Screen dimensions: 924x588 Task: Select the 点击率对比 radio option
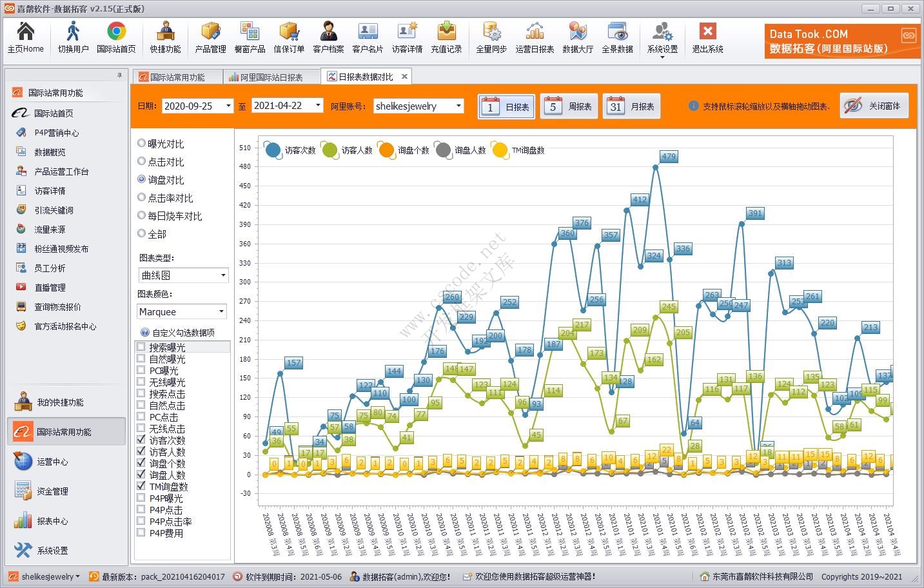point(142,197)
